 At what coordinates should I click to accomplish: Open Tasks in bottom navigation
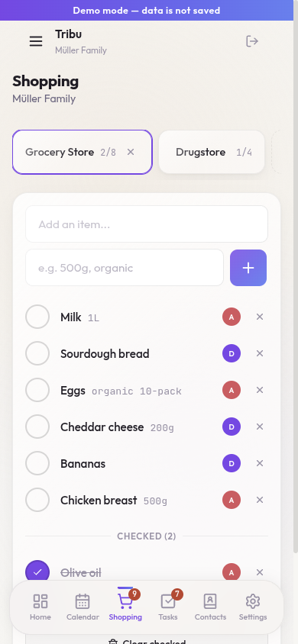168,607
